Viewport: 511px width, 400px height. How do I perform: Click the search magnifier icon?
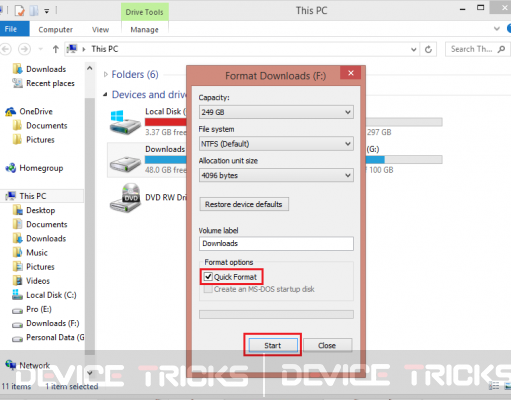tap(501, 49)
